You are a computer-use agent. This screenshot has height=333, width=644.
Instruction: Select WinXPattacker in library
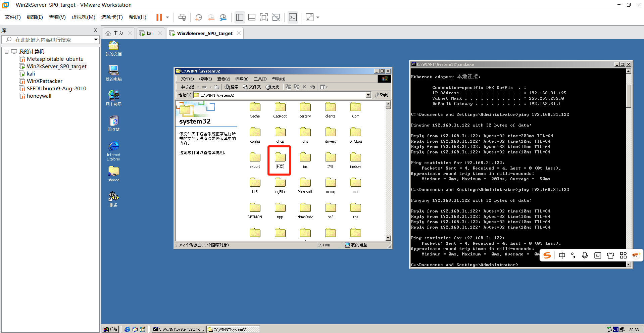click(45, 81)
